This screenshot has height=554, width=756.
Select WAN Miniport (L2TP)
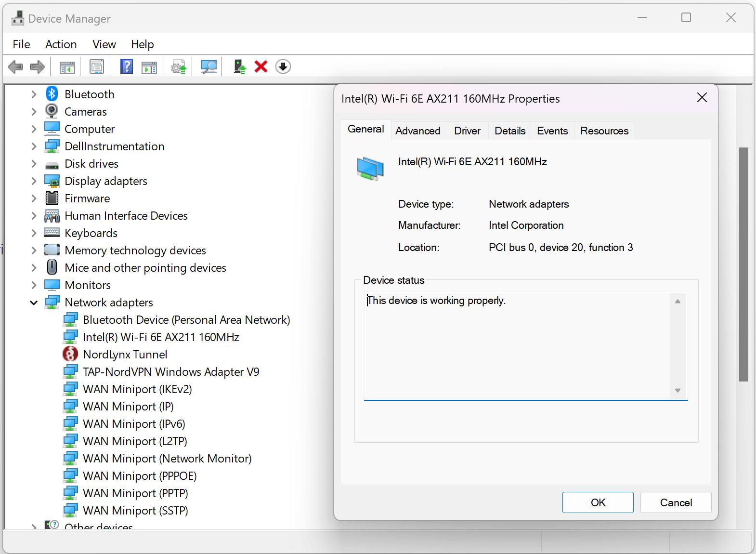pyautogui.click(x=135, y=441)
